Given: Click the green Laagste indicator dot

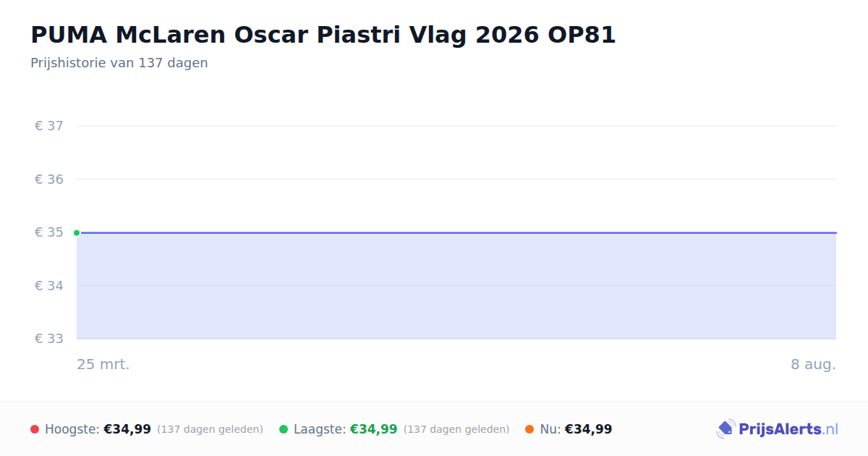Looking at the screenshot, I should (x=284, y=429).
